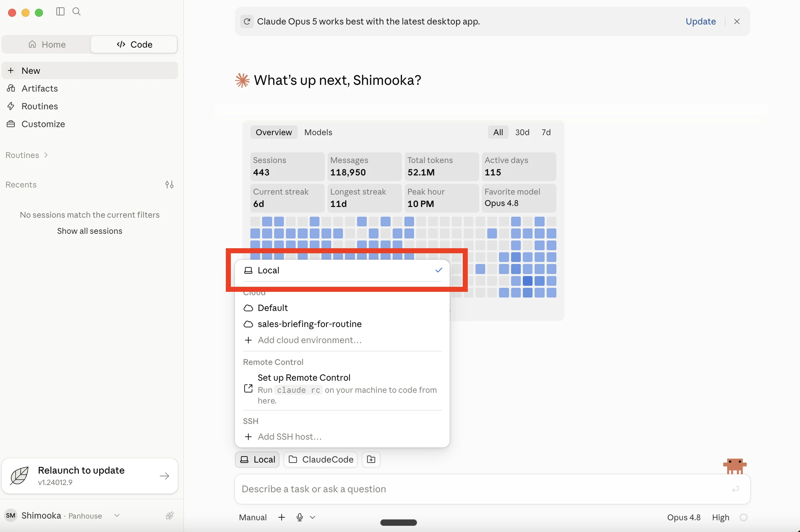Open the Manual mode selector
800x532 pixels.
pyautogui.click(x=253, y=518)
